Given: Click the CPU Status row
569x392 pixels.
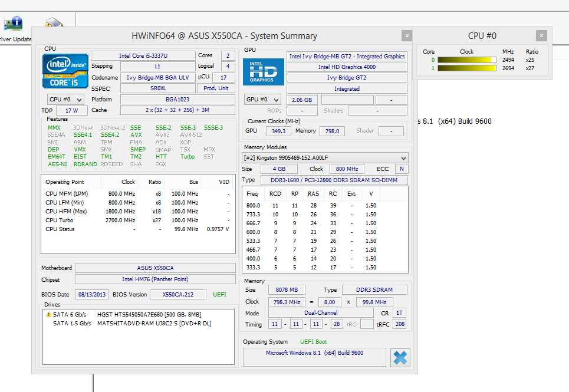Looking at the screenshot, I should click(138, 229).
